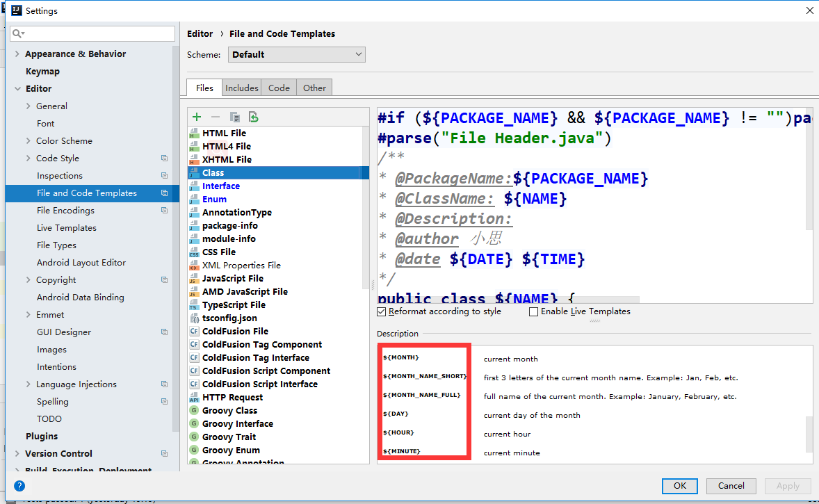Viewport: 819px width, 504px height.
Task: Switch to the Other tab
Action: click(x=314, y=88)
